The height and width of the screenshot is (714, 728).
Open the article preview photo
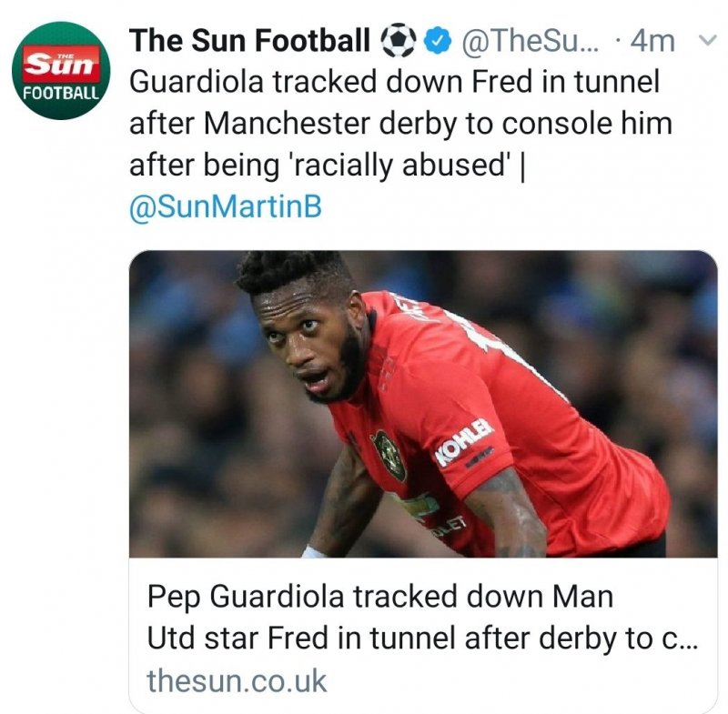pos(423,404)
